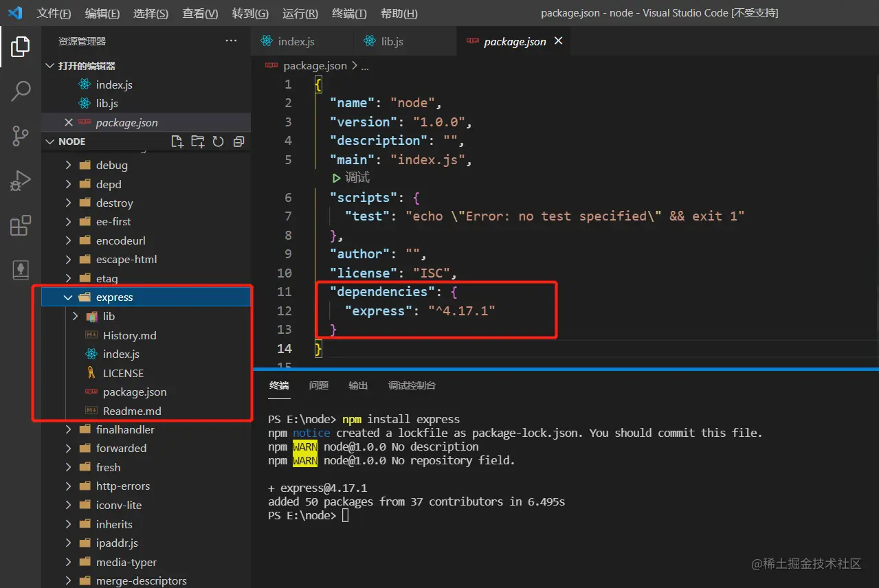Click line number 12 in the gutter

click(285, 310)
